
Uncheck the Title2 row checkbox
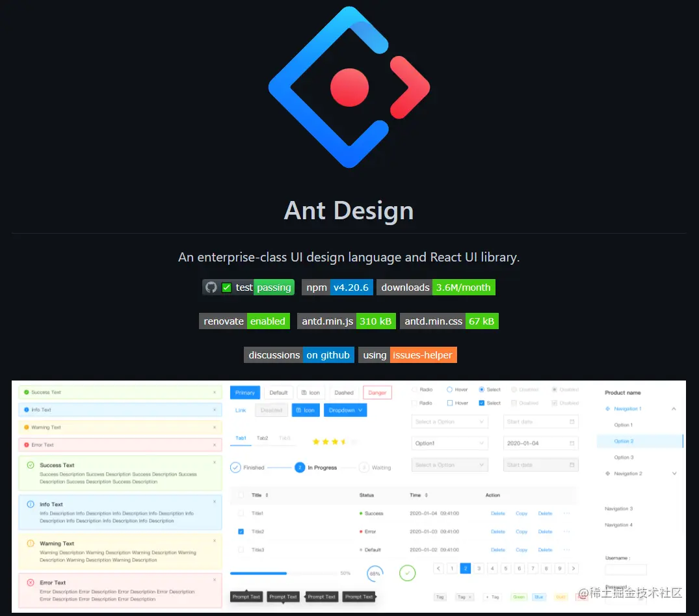click(x=241, y=531)
